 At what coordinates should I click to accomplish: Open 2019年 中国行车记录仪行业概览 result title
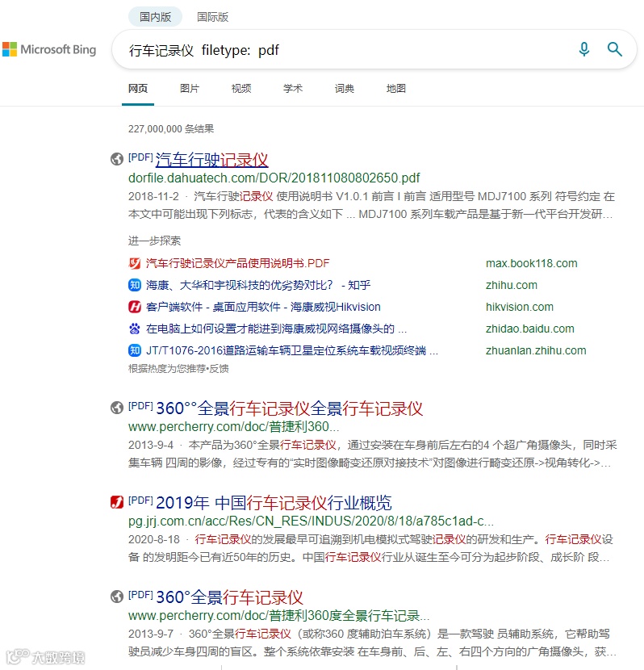pyautogui.click(x=274, y=503)
